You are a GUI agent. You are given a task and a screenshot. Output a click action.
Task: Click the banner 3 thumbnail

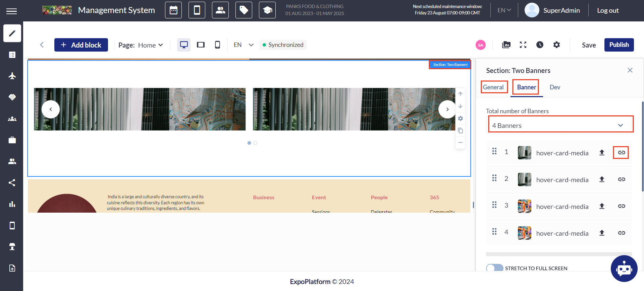click(525, 206)
